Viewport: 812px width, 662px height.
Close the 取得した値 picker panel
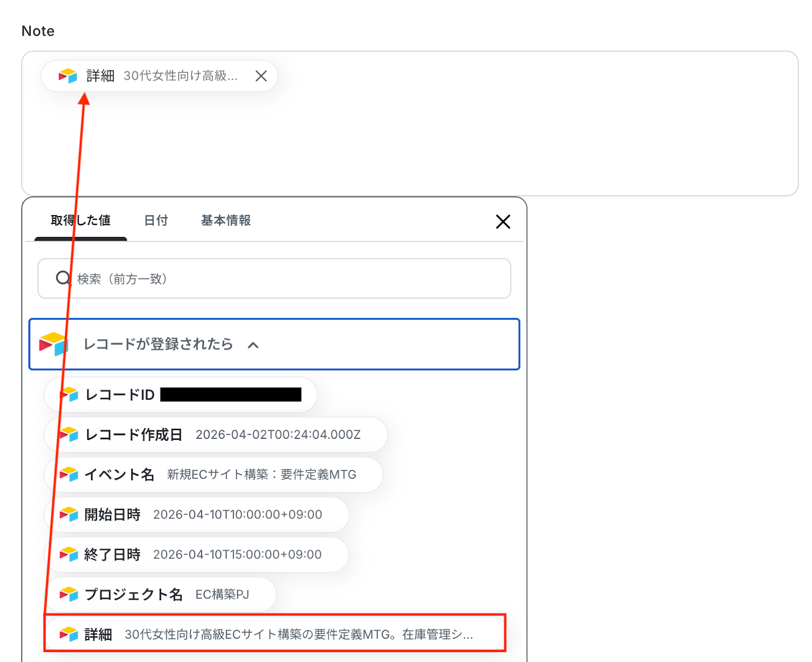coord(503,222)
